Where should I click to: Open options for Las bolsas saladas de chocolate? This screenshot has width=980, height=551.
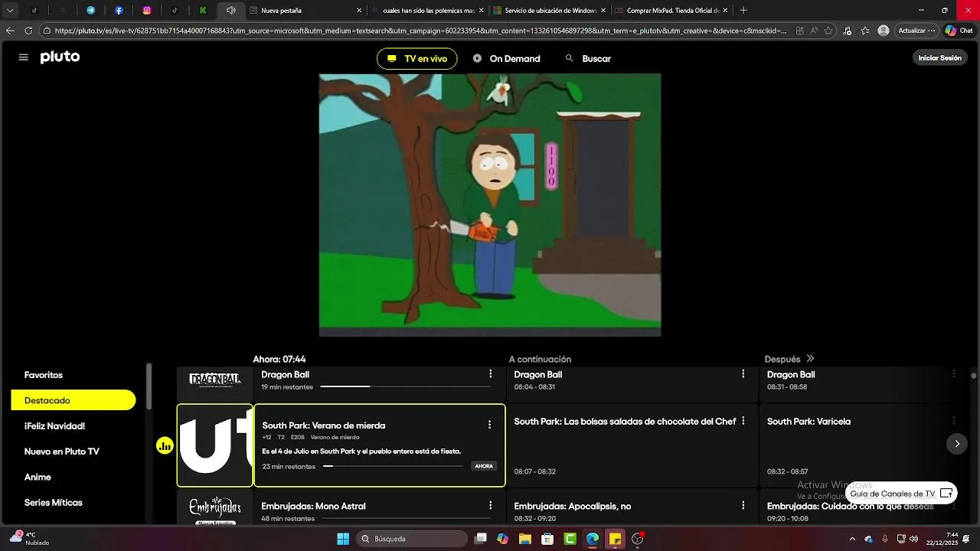click(743, 421)
